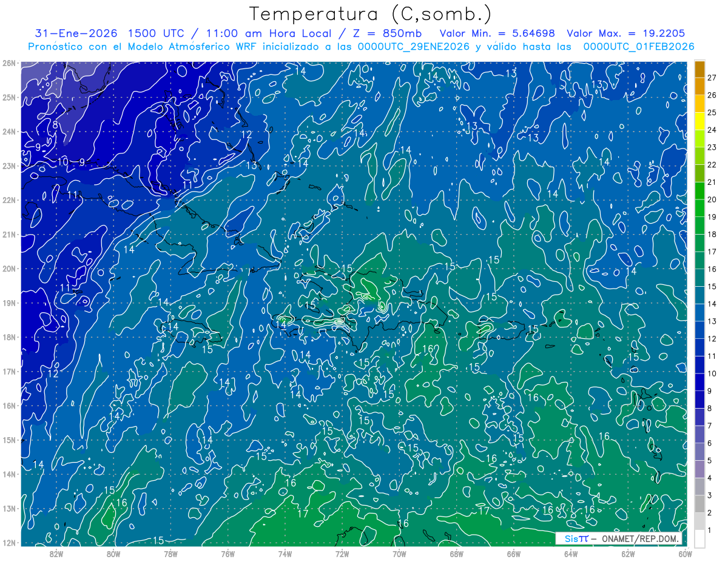
Task: Click the color scale label '21'
Action: point(712,182)
